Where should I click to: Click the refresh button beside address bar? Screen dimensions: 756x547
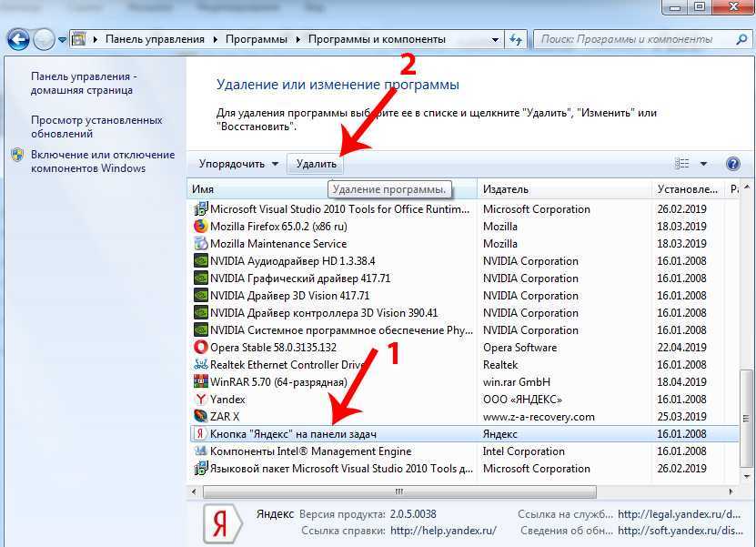[516, 39]
